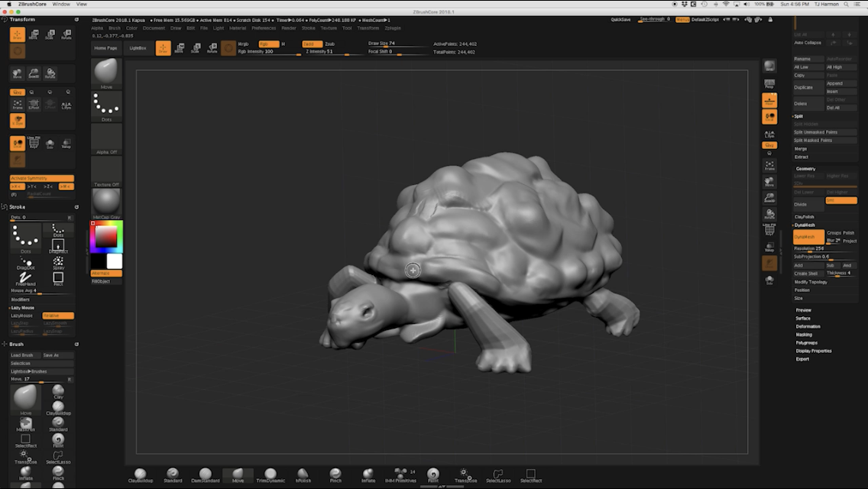Click the Divide button

(x=808, y=204)
